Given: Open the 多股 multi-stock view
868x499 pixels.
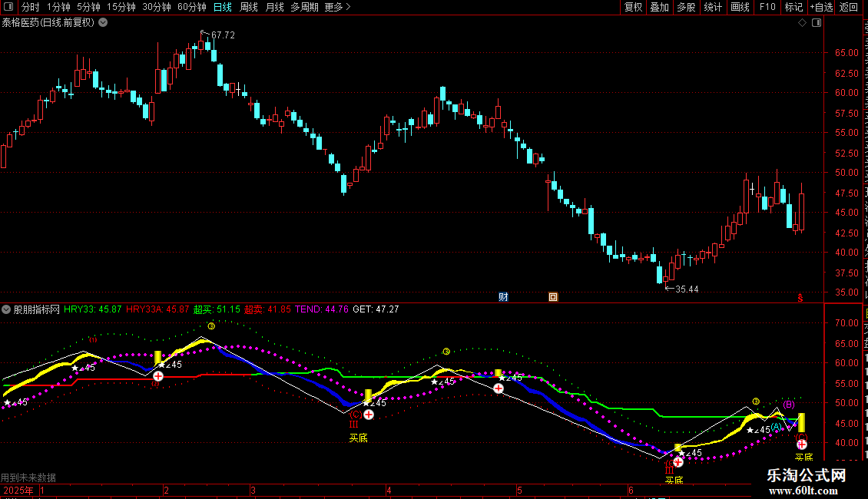Looking at the screenshot, I should click(x=686, y=7).
